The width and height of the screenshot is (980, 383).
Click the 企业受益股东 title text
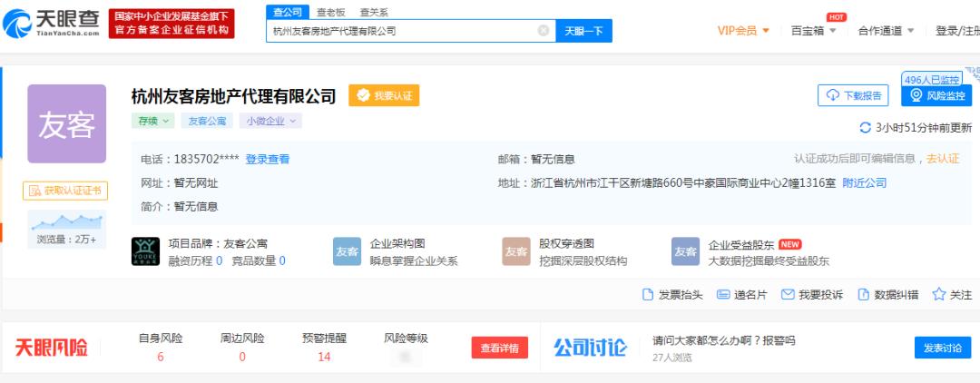(x=741, y=244)
